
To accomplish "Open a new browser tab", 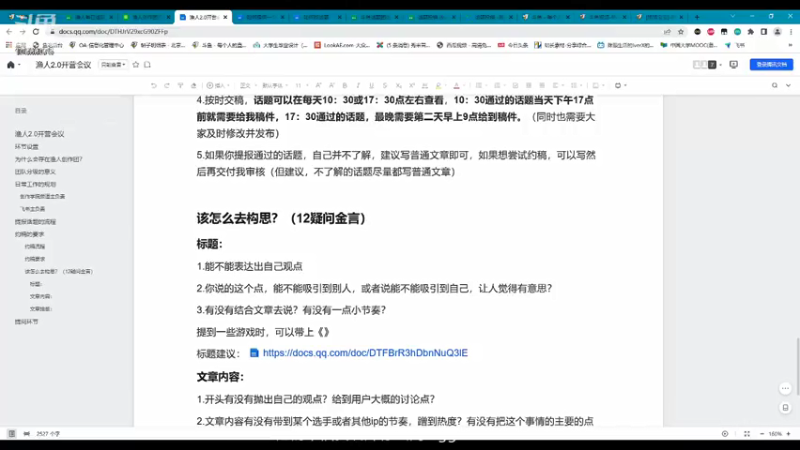I will click(x=697, y=17).
